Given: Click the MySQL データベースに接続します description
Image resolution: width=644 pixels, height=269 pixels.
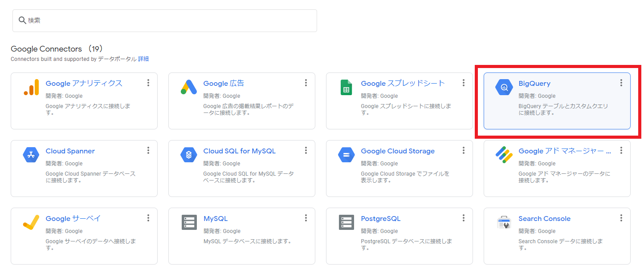Looking at the screenshot, I should click(247, 241).
